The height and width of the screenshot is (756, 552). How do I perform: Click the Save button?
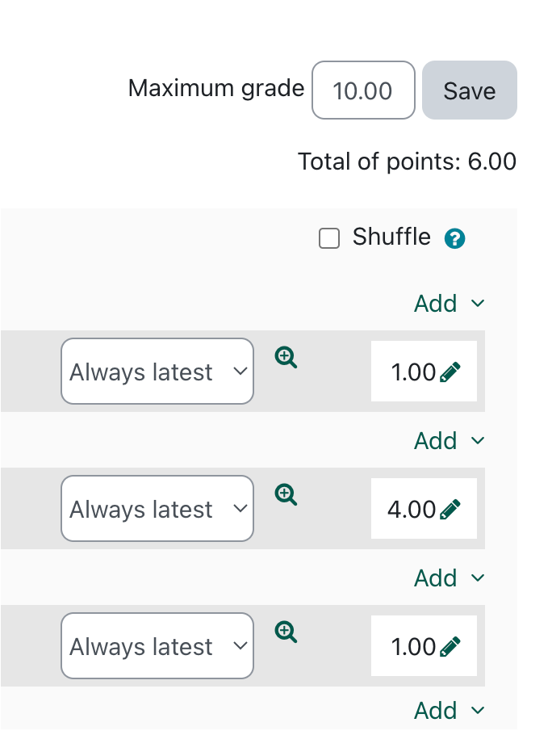click(469, 90)
